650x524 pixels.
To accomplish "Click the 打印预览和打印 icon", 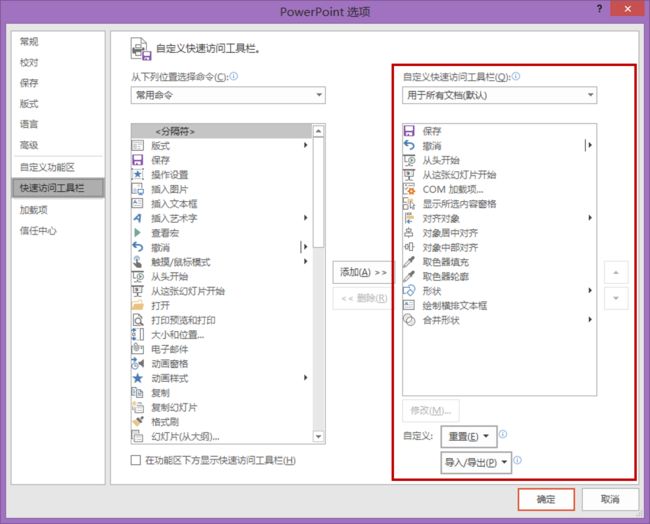I will (138, 320).
